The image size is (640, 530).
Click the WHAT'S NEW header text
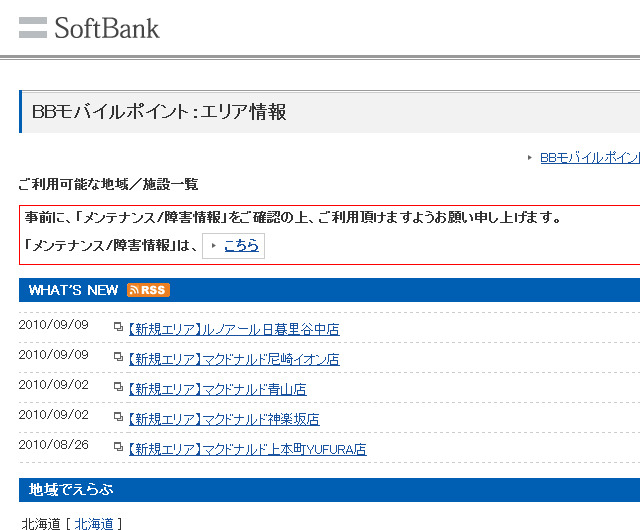click(x=73, y=290)
